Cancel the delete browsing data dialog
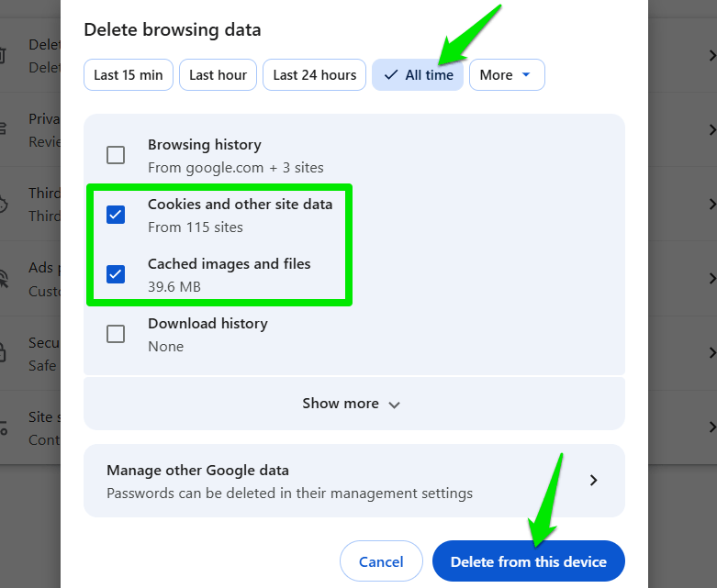Viewport: 717px width, 588px height. [381, 561]
